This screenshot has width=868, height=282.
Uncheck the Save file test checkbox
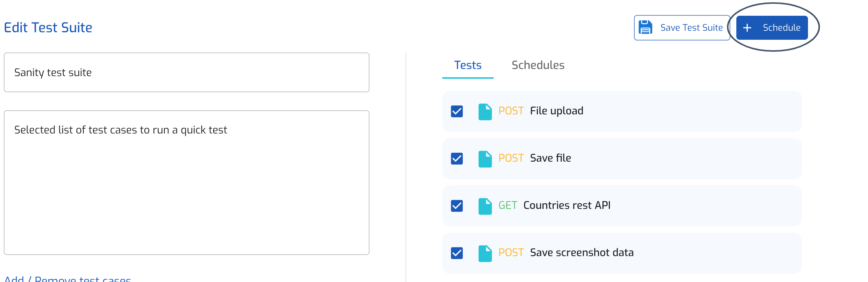pyautogui.click(x=457, y=159)
